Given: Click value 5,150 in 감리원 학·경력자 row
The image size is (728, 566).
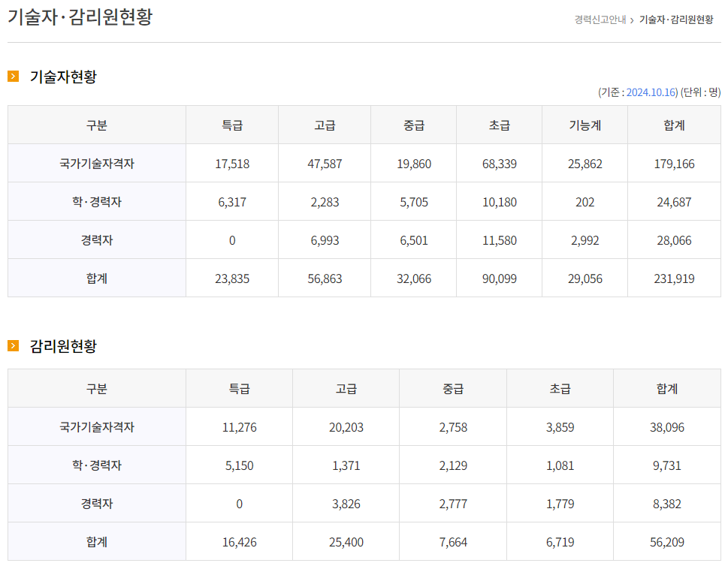Looking at the screenshot, I should 239,466.
